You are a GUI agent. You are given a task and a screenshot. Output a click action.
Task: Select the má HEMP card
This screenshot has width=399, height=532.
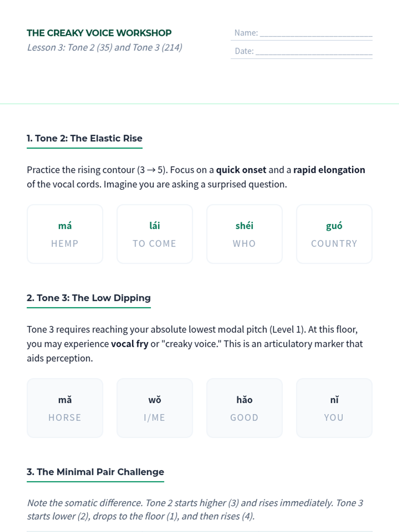tap(65, 234)
